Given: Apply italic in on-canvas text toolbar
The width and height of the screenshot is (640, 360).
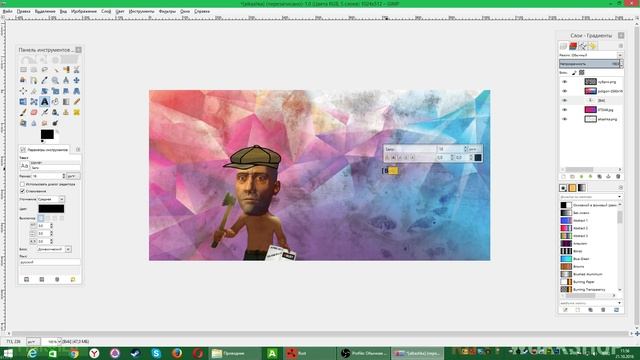Looking at the screenshot, I should pyautogui.click(x=400, y=157).
